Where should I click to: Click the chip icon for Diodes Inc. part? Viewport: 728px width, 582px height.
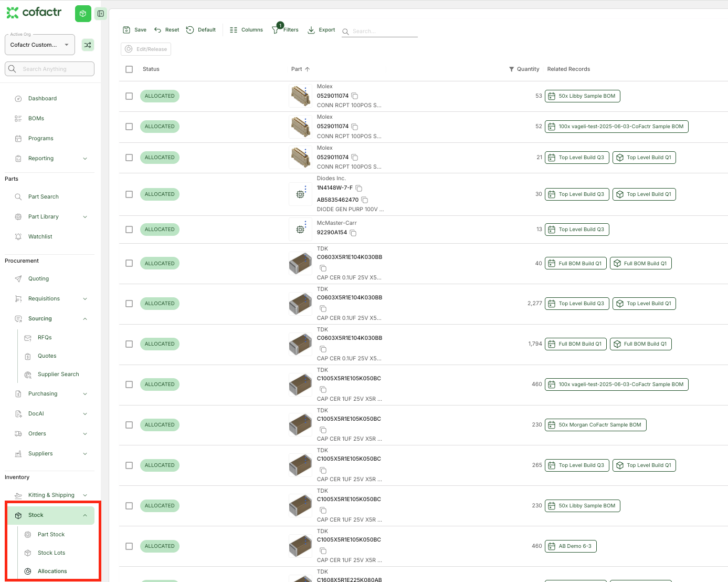click(x=301, y=194)
